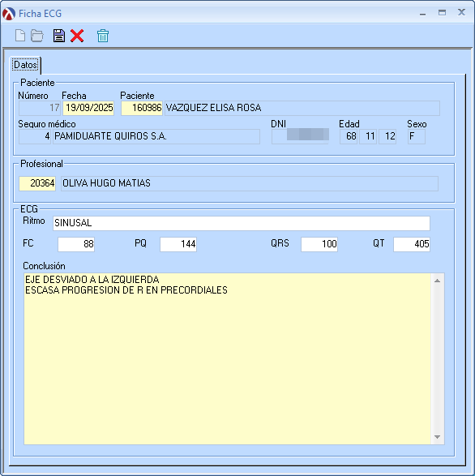Click the Conclusión scrollbar down arrow
Viewport: 475px width, 476px height.
[438, 437]
